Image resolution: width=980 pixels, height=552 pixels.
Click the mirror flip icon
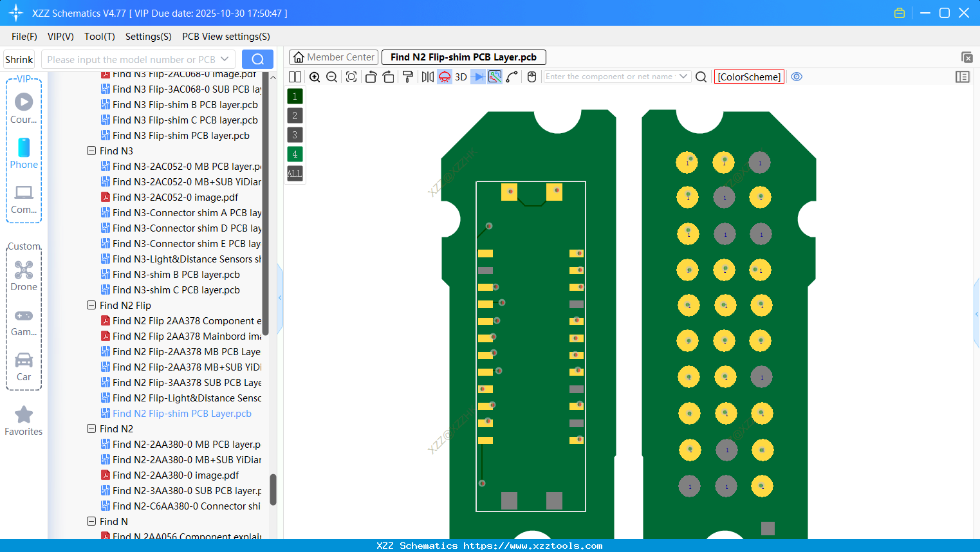click(427, 77)
